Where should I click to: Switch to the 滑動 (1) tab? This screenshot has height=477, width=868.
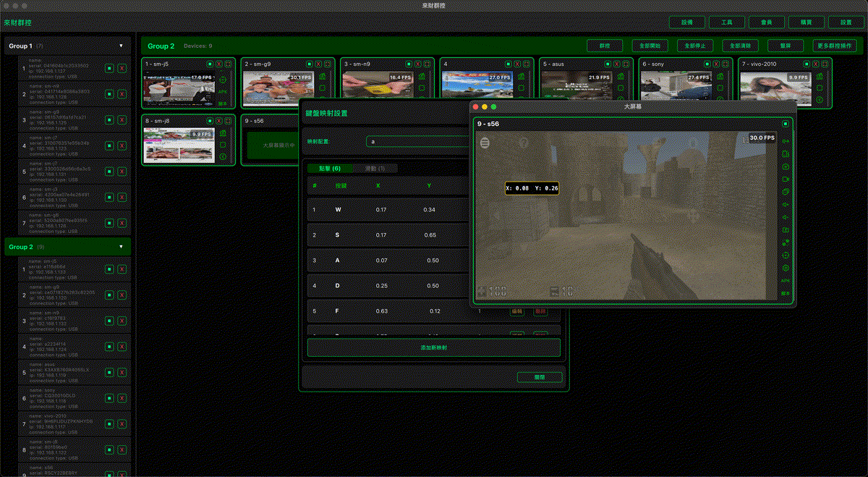point(375,168)
